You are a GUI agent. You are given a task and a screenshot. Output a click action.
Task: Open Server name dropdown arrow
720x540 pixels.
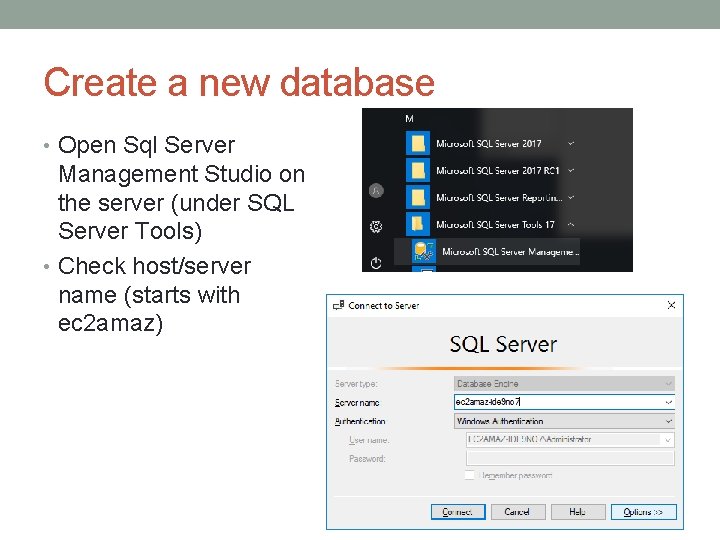point(669,402)
